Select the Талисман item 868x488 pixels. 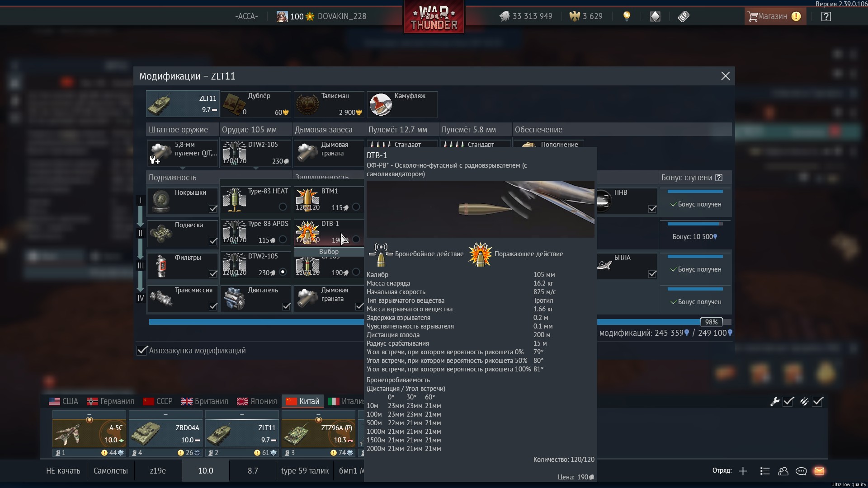coord(329,104)
